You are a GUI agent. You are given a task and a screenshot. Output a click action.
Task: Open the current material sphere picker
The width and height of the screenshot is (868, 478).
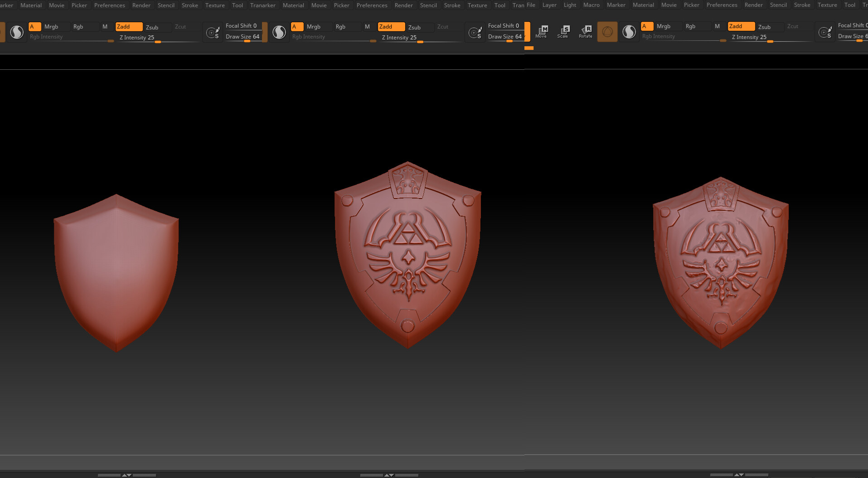click(17, 32)
